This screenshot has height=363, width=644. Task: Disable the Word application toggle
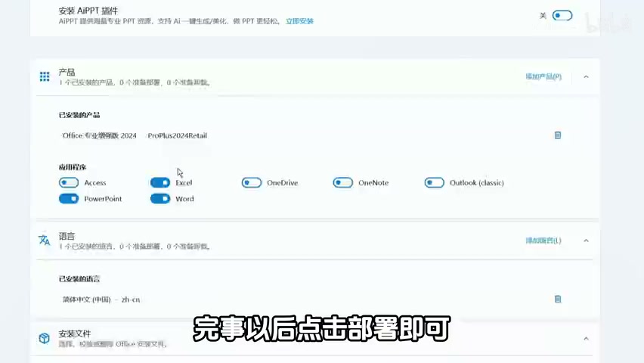(x=160, y=199)
